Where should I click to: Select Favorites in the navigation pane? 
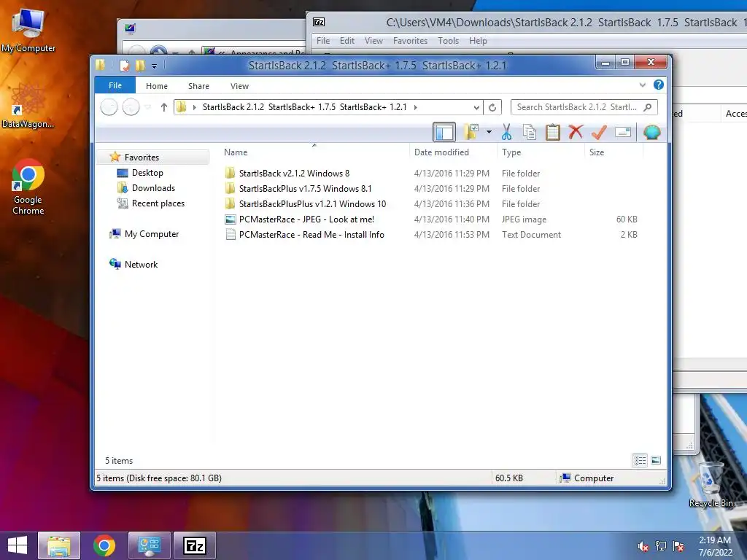(142, 157)
